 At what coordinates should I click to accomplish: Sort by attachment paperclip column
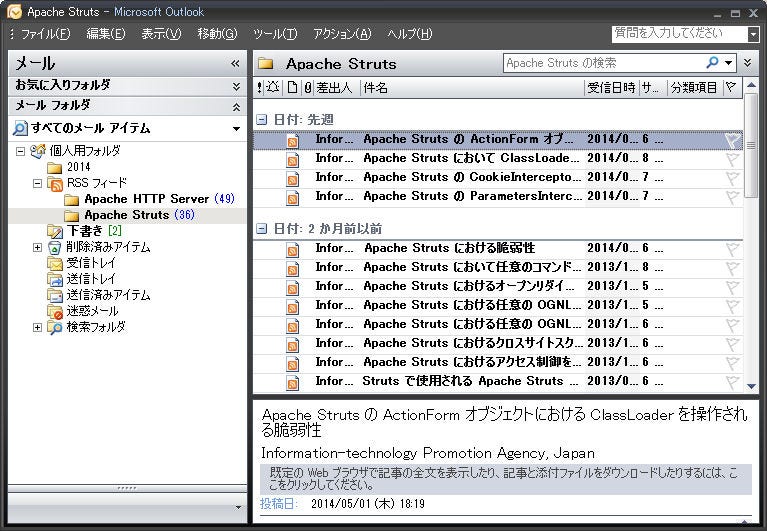[x=308, y=88]
